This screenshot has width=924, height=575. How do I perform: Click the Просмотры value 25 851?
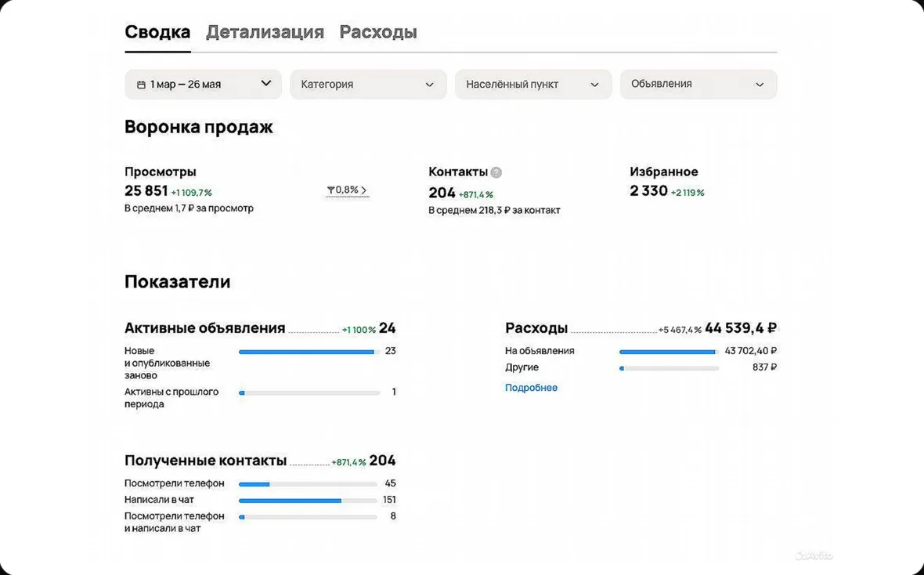coord(146,191)
